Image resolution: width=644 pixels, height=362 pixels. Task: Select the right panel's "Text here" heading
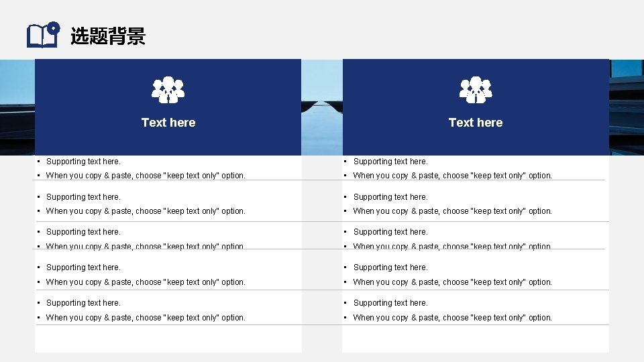tap(476, 123)
